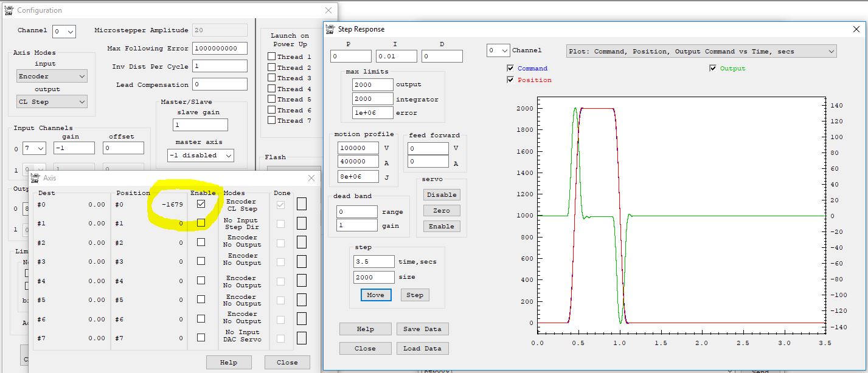Close the Step Response window
Viewport: 868px width, 373px height.
856,29
